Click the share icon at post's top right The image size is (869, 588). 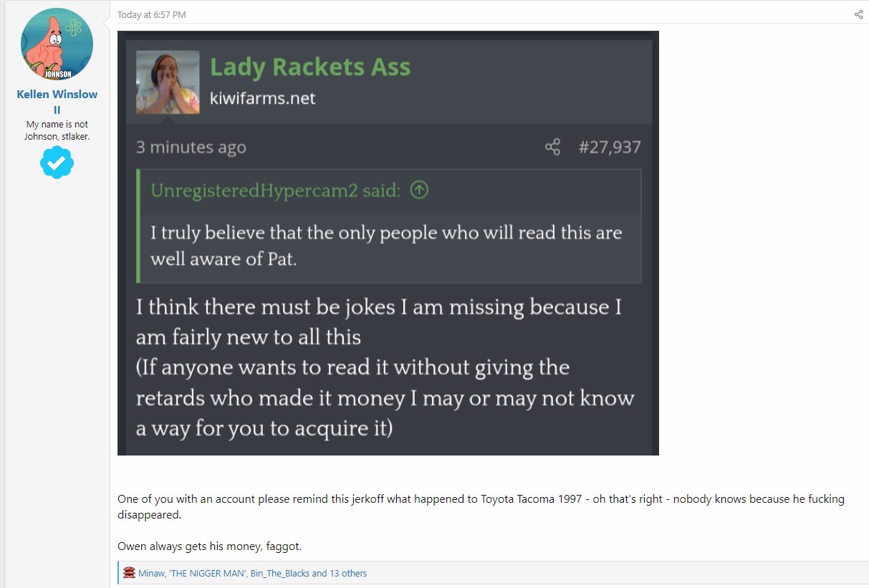click(x=858, y=14)
